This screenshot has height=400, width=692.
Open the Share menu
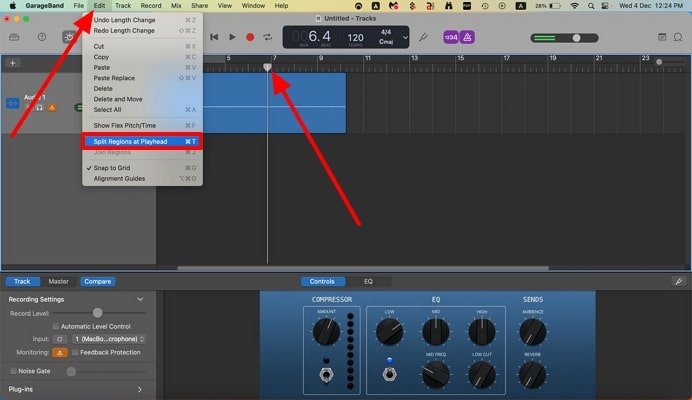point(199,6)
